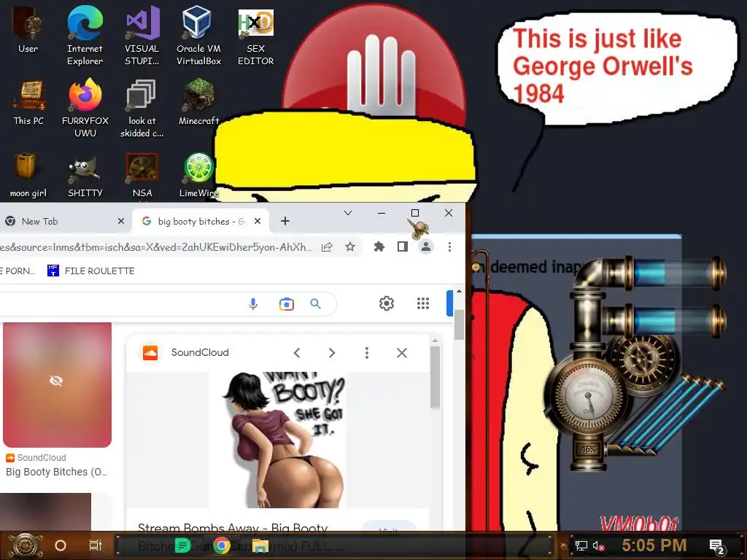Open the HxD hex editor desktop icon
The height and width of the screenshot is (560, 747).
256,36
